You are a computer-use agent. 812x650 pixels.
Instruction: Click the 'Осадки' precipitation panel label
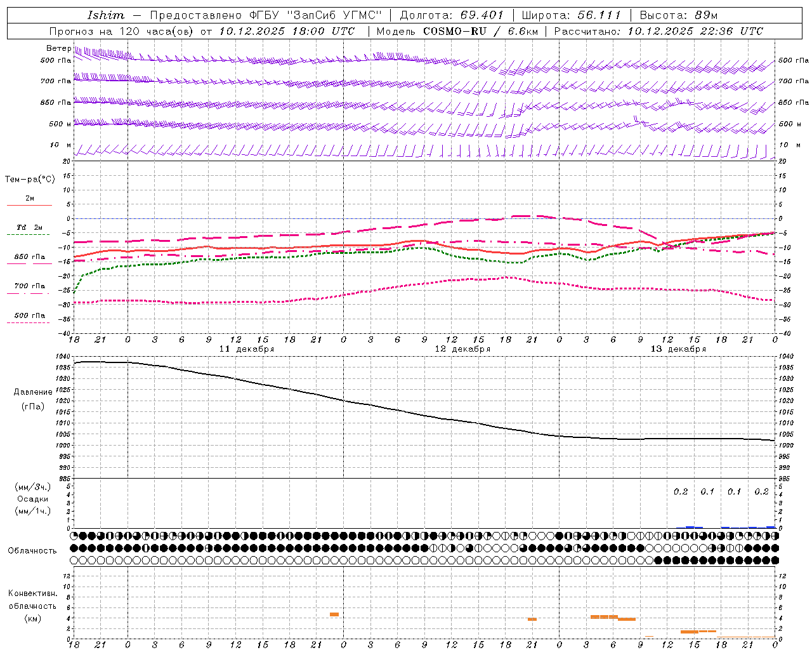[x=33, y=499]
